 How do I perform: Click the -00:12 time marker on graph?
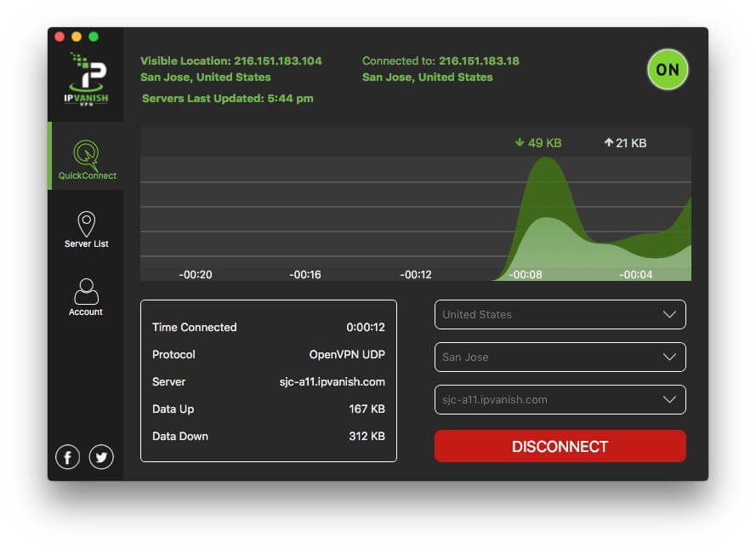pyautogui.click(x=416, y=274)
